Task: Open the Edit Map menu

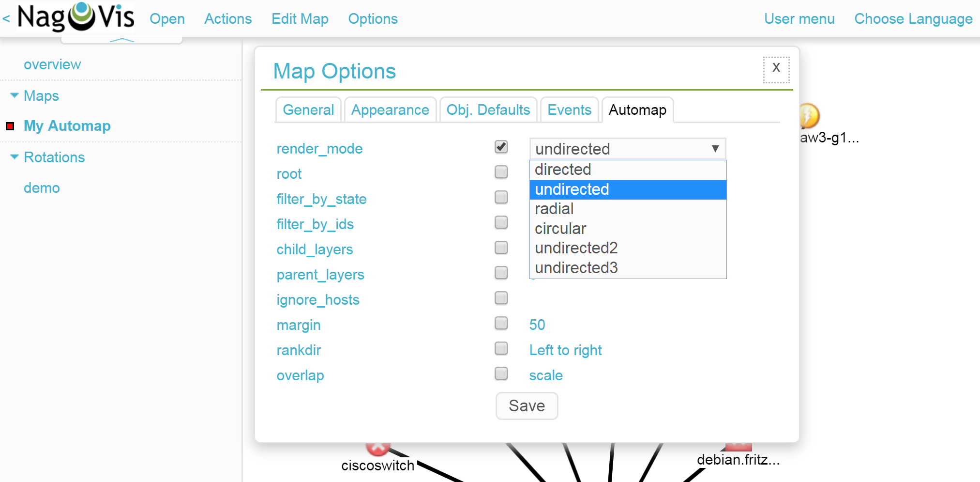Action: coord(300,19)
